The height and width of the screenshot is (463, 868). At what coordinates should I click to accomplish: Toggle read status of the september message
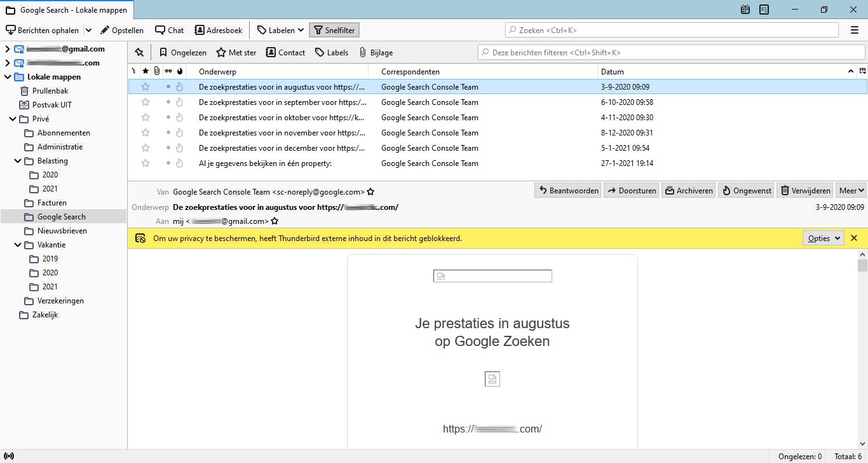(168, 102)
